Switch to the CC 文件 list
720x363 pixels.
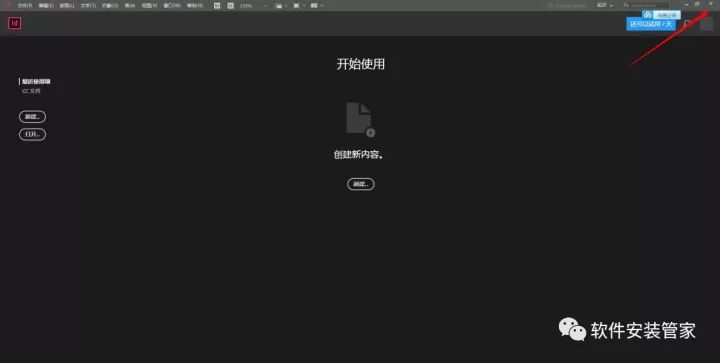click(31, 91)
